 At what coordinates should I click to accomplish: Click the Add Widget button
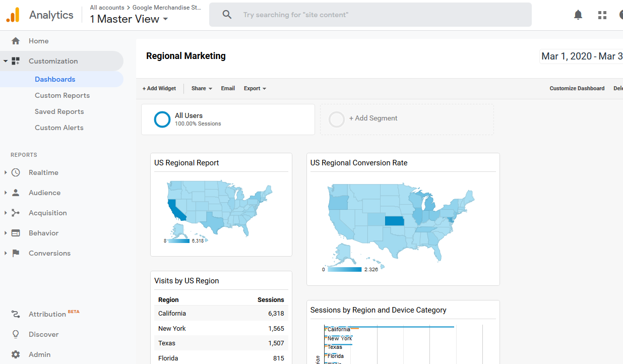(159, 88)
